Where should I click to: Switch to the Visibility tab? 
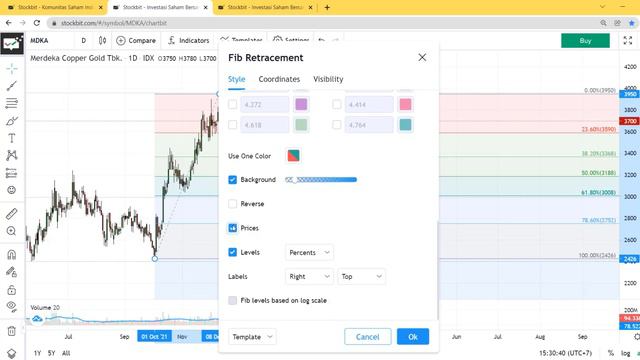coord(328,79)
